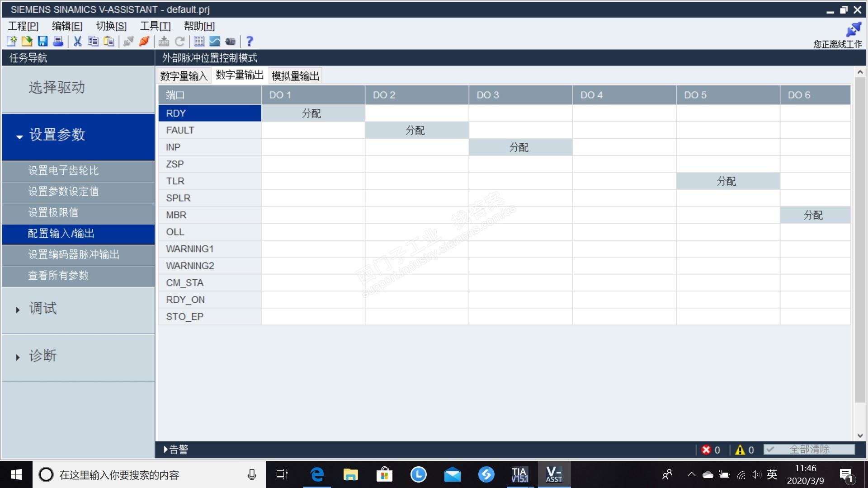Click the vertical scrollbar down arrow
This screenshot has width=868, height=488.
[x=860, y=436]
